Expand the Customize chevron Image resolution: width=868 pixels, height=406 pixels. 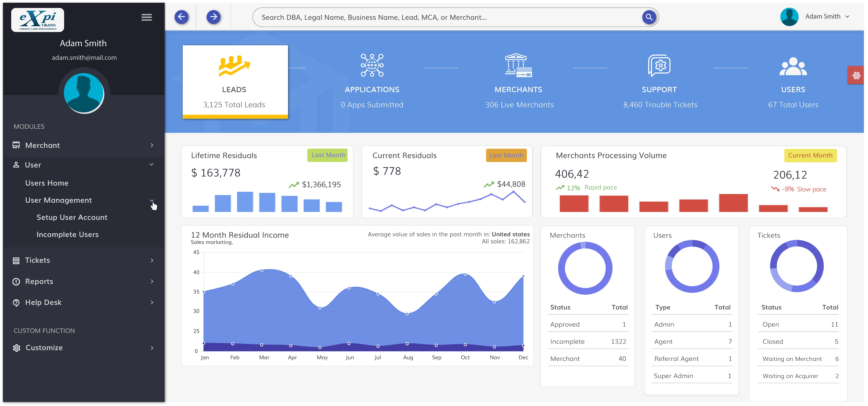click(x=152, y=348)
